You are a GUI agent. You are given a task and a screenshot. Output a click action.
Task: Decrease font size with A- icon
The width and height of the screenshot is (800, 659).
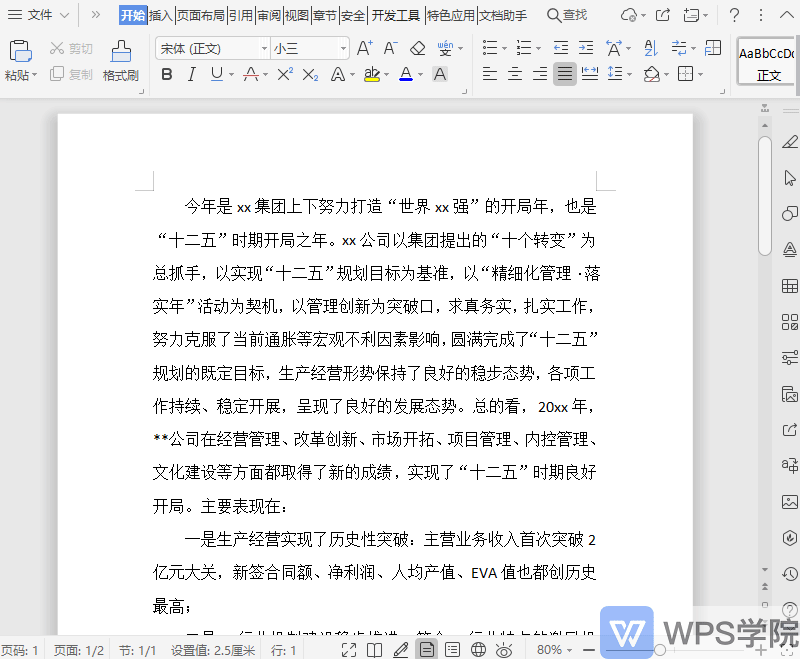390,48
